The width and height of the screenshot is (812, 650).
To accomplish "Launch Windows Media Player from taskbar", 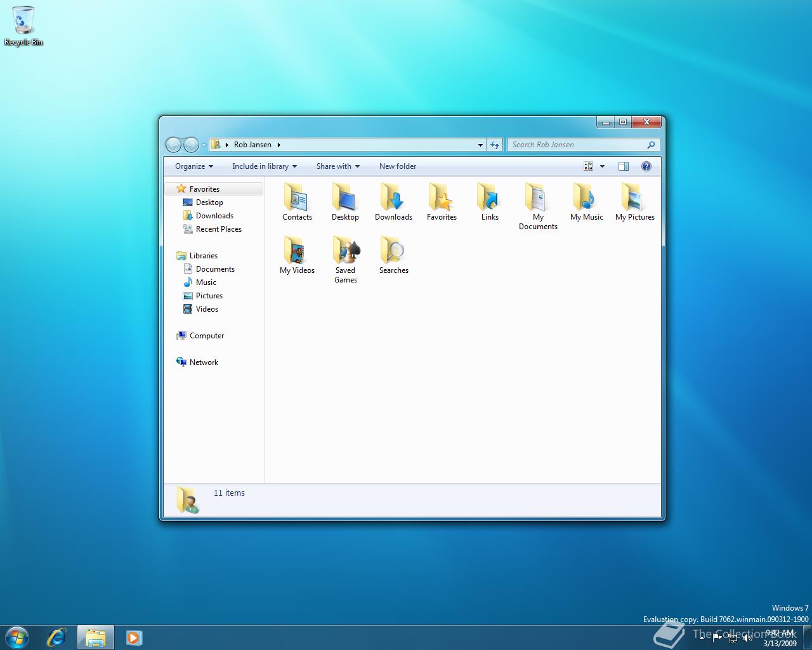I will point(134,637).
